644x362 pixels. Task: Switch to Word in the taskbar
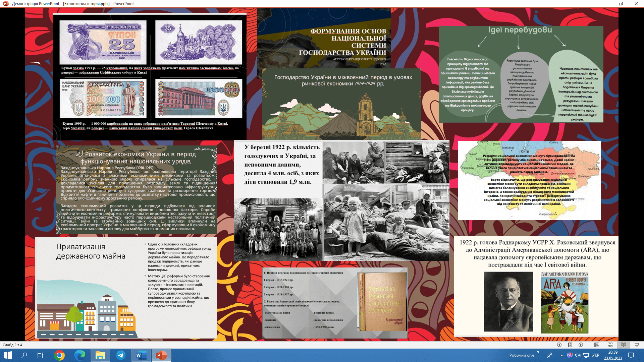point(141,355)
